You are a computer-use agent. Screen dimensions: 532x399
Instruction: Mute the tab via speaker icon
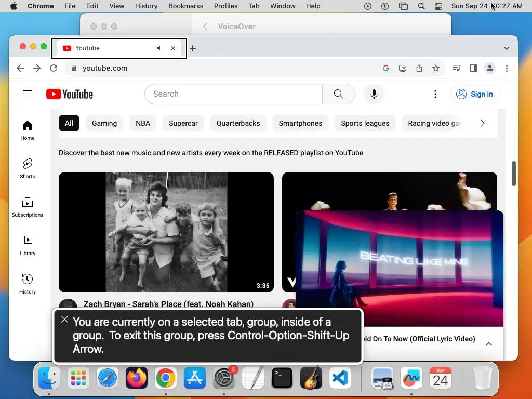tap(160, 48)
